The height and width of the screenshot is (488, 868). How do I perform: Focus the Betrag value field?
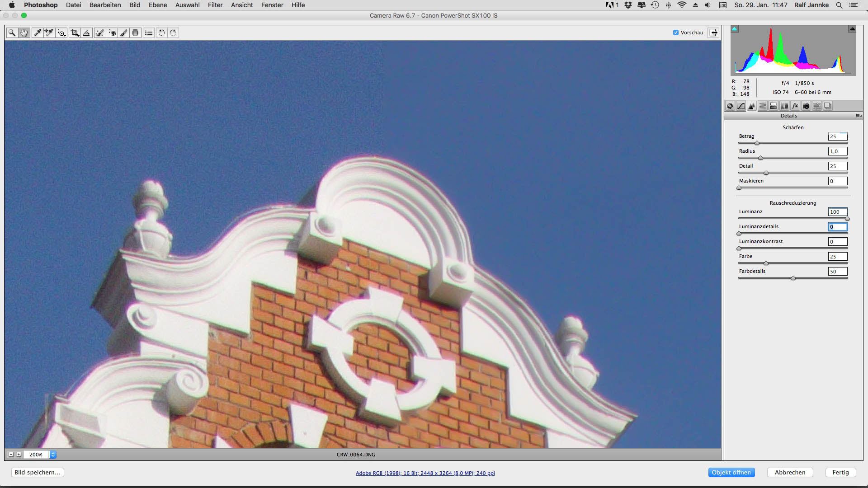[838, 136]
